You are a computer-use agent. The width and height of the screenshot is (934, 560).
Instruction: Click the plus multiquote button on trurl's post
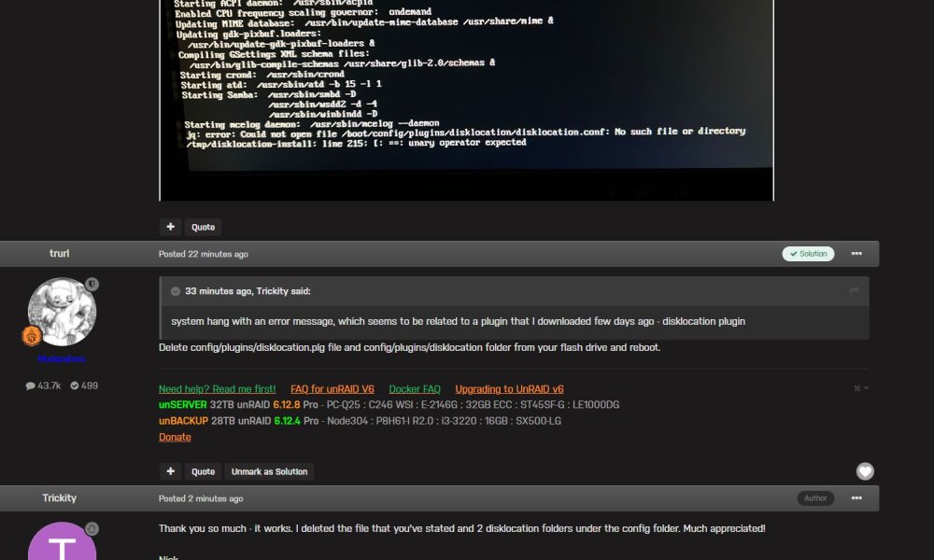pyautogui.click(x=170, y=471)
